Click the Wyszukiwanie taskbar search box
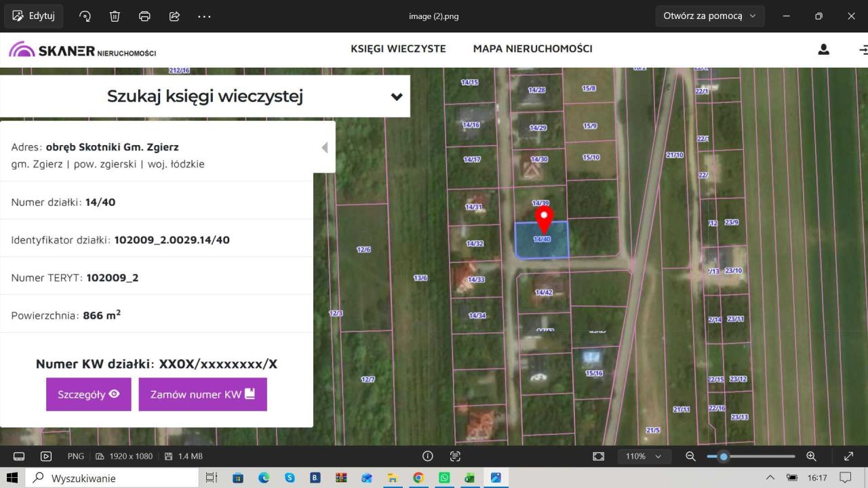This screenshot has width=868, height=488. [112, 478]
